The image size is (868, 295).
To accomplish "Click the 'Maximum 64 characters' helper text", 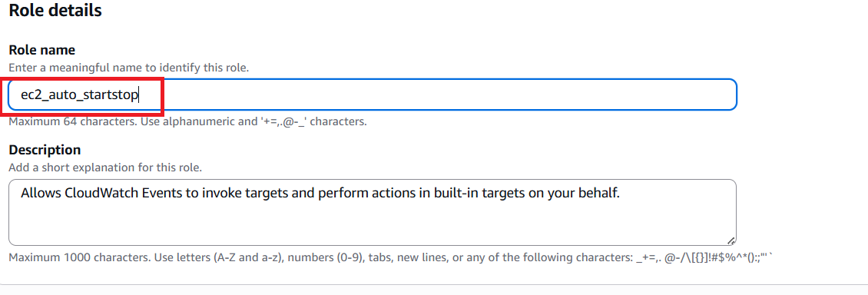I will [188, 121].
